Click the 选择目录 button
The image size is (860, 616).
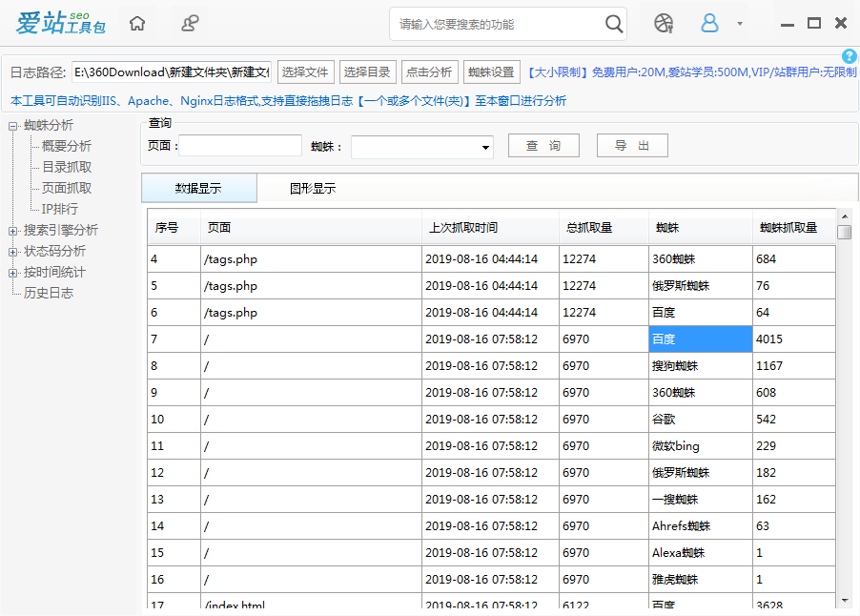pos(367,72)
